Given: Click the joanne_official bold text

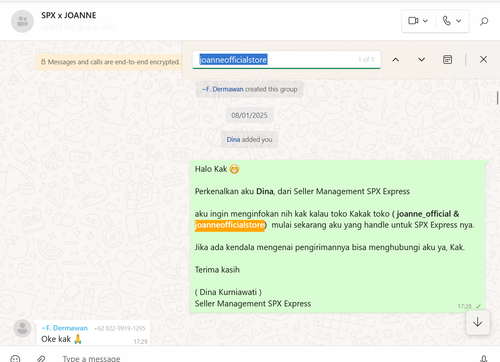Looking at the screenshot, I should pyautogui.click(x=424, y=214).
